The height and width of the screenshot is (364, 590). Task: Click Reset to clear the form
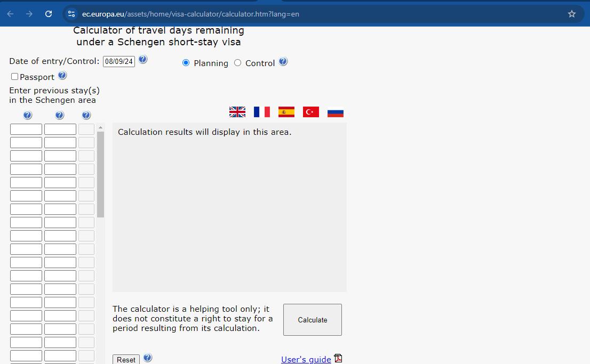click(126, 360)
